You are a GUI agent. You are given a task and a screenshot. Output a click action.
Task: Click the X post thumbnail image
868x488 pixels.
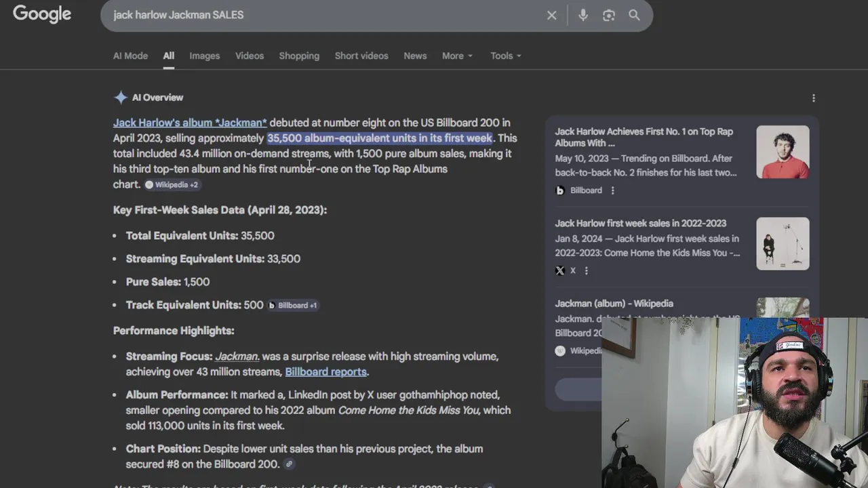tap(783, 243)
